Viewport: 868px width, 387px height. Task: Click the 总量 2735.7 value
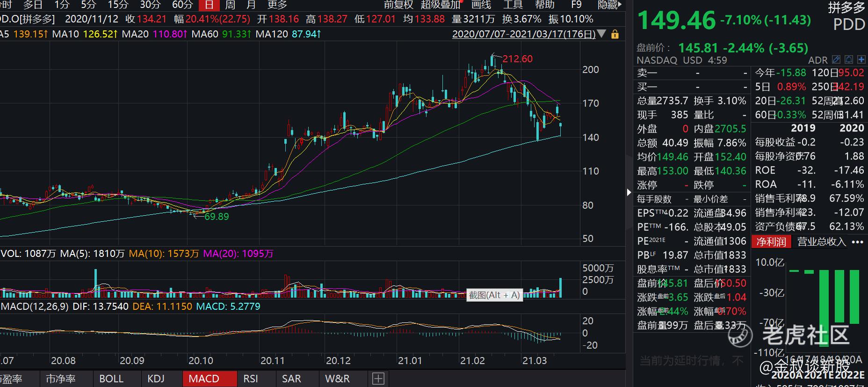click(x=673, y=101)
